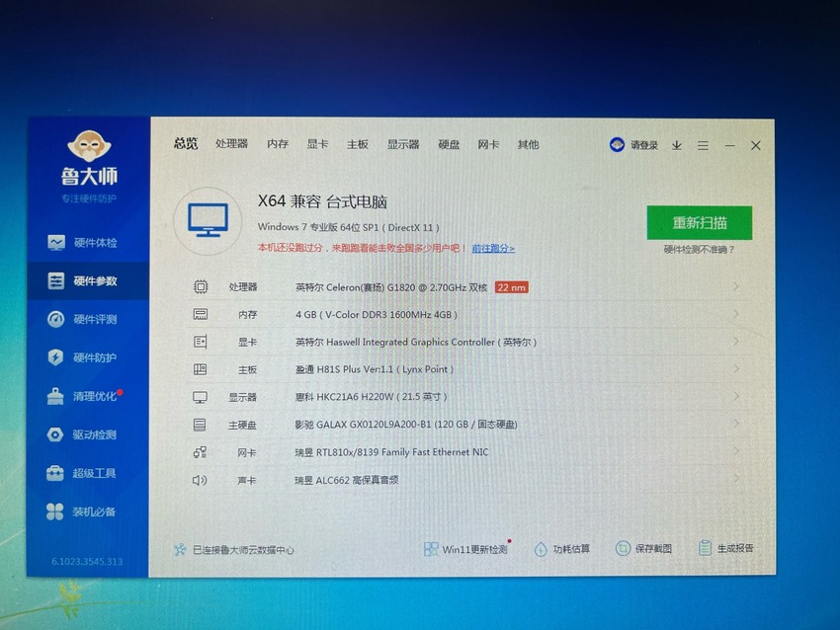
Task: Click the GALAX GX0120L9A200-B1 disk text
Action: click(x=406, y=425)
